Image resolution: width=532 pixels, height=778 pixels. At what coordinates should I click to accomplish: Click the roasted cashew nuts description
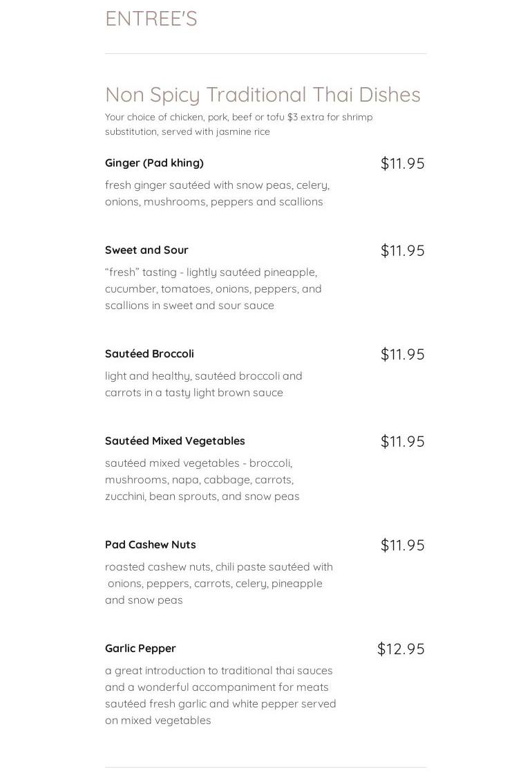[x=219, y=584]
